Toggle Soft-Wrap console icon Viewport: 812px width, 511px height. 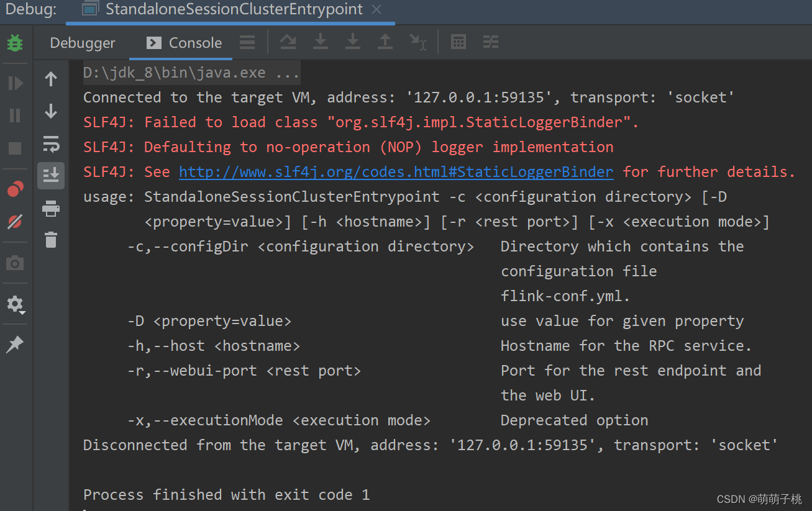(x=51, y=144)
